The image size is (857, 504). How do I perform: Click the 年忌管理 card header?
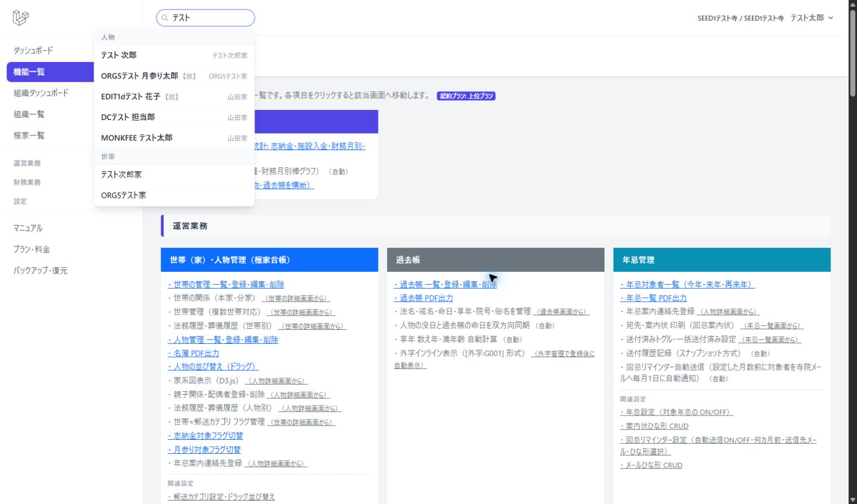coord(722,260)
